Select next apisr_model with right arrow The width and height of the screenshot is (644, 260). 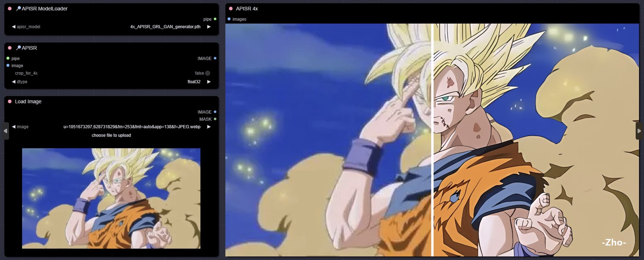[x=209, y=27]
